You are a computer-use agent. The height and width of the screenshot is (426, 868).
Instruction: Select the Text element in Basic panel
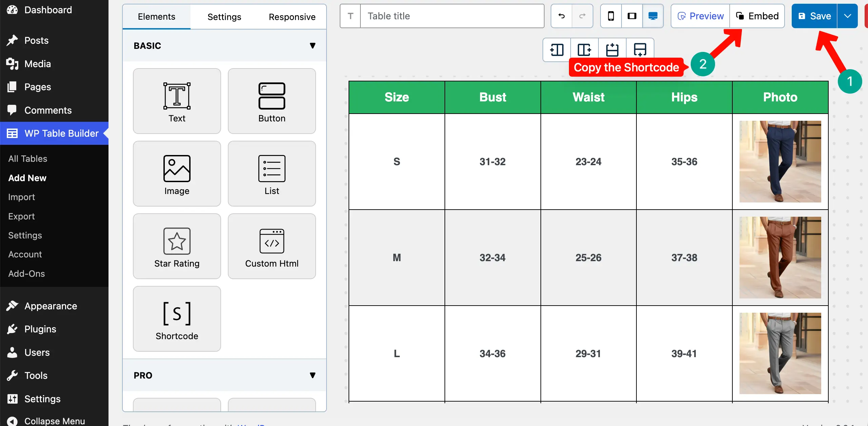click(x=177, y=101)
